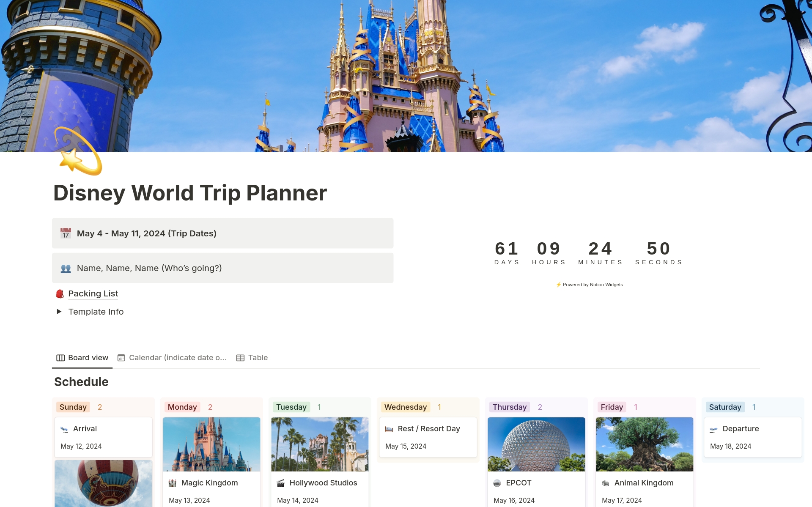Click the departure plane icon on Departure card
This screenshot has width=812, height=507.
pyautogui.click(x=713, y=429)
